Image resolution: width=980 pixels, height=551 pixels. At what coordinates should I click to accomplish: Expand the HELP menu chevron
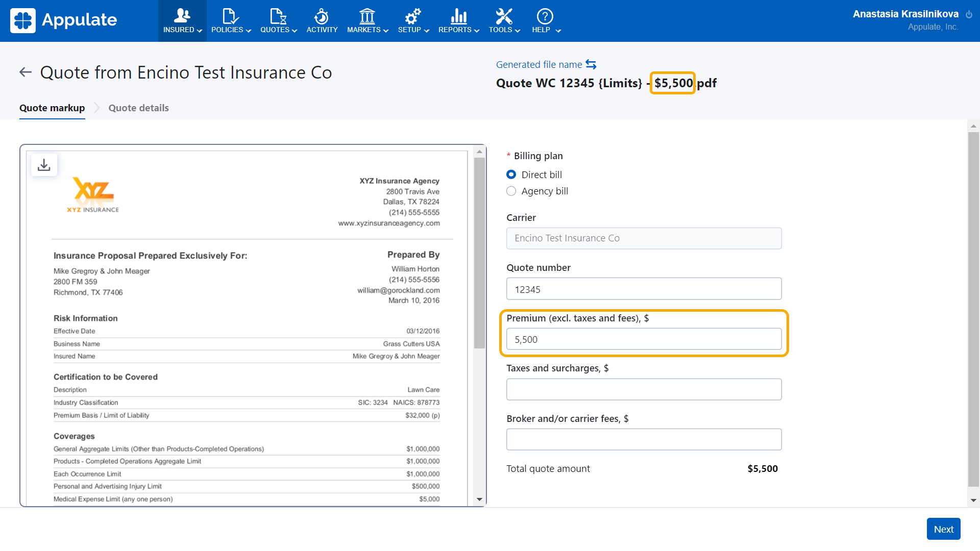pyautogui.click(x=558, y=31)
